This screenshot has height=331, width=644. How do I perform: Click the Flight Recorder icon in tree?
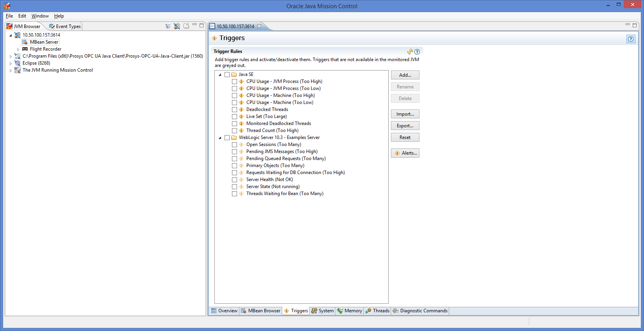click(25, 49)
